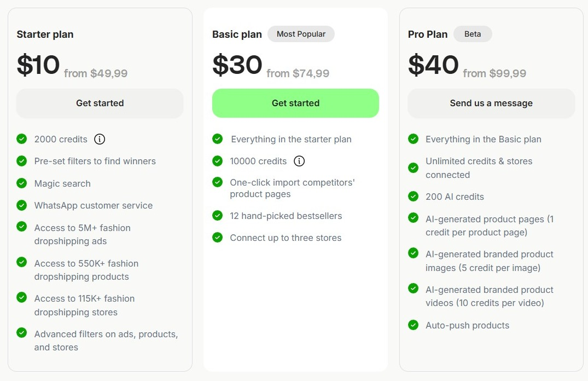Click the info icon beside 10000 credits
This screenshot has width=588, height=381.
pos(299,161)
